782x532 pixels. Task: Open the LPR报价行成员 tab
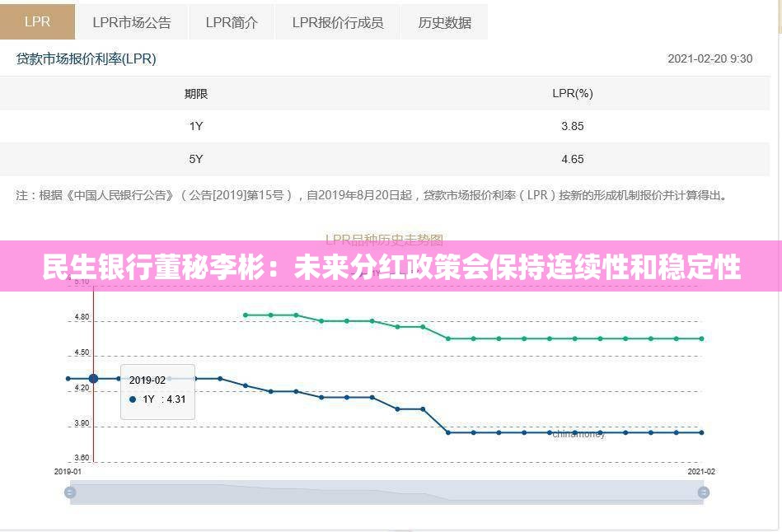(338, 22)
